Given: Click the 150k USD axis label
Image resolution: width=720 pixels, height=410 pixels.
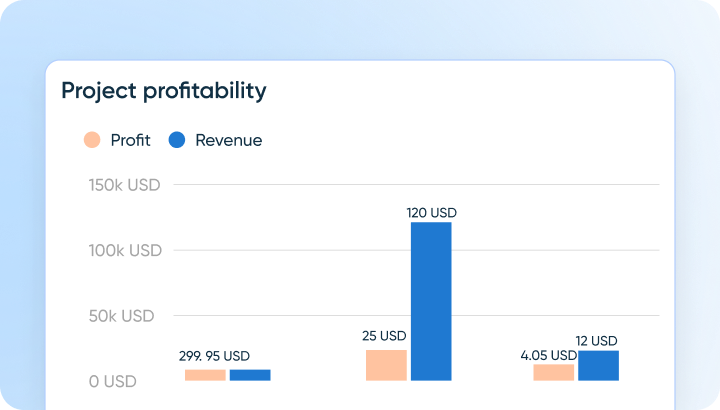Looking at the screenshot, I should coord(124,185).
